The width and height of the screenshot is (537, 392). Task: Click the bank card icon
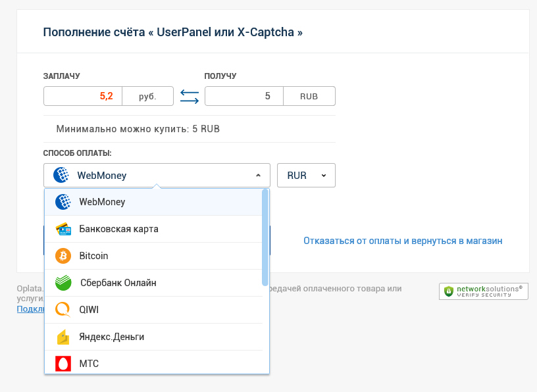[63, 229]
